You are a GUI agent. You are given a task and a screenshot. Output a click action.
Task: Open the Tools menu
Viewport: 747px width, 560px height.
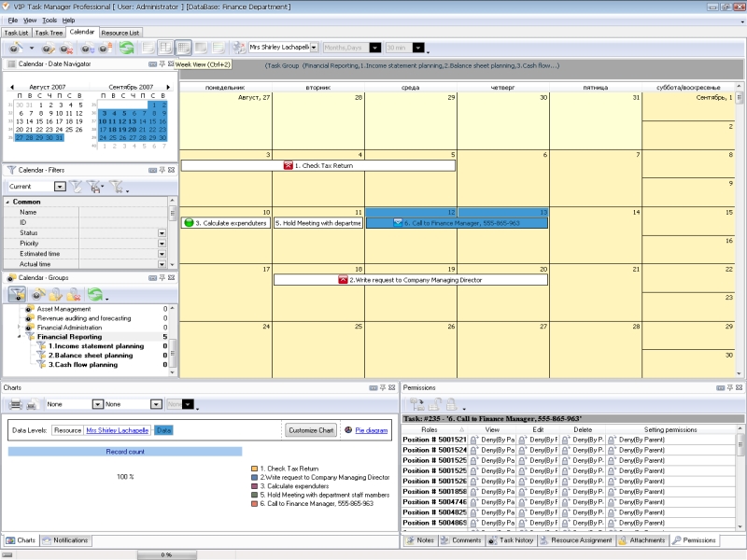(x=49, y=20)
